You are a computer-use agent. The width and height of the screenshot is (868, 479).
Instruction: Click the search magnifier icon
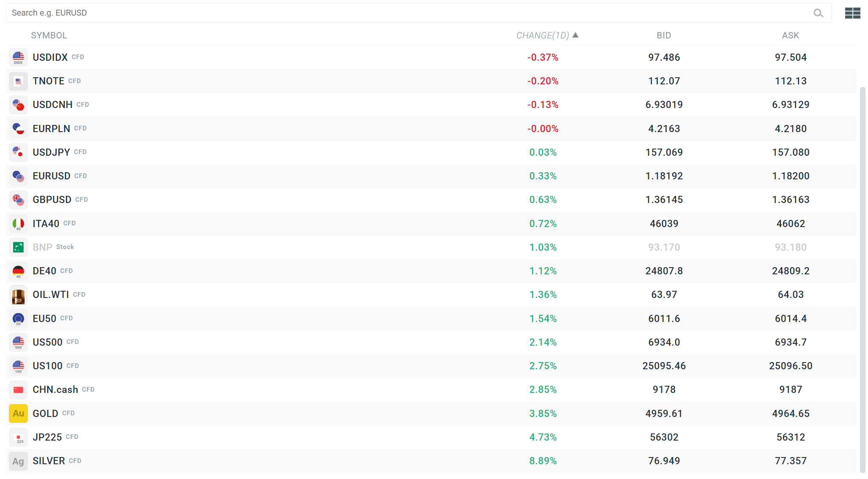click(x=818, y=13)
